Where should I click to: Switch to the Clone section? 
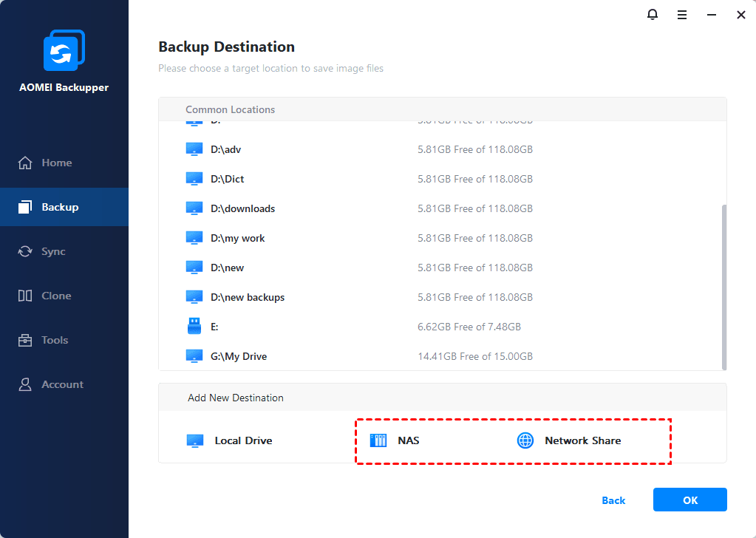56,296
